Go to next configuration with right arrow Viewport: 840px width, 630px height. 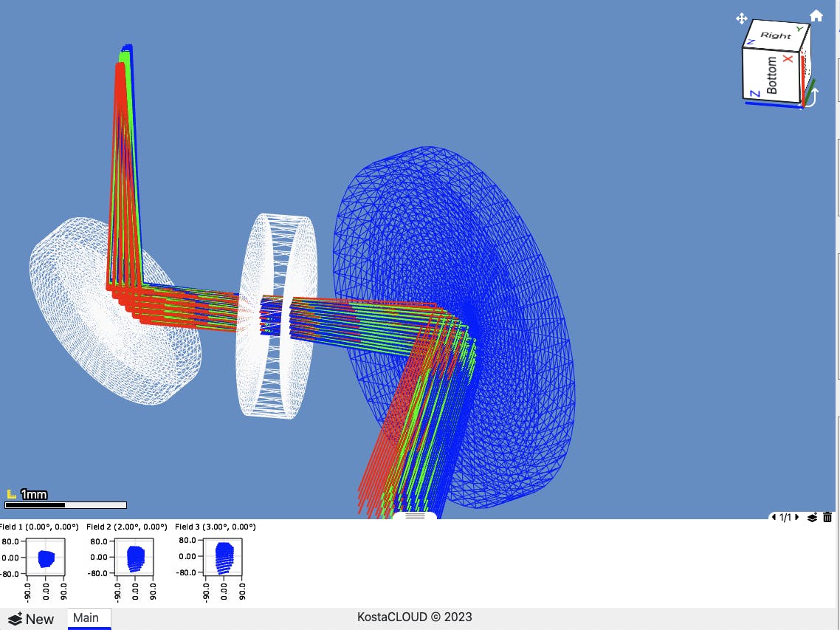pyautogui.click(x=796, y=518)
